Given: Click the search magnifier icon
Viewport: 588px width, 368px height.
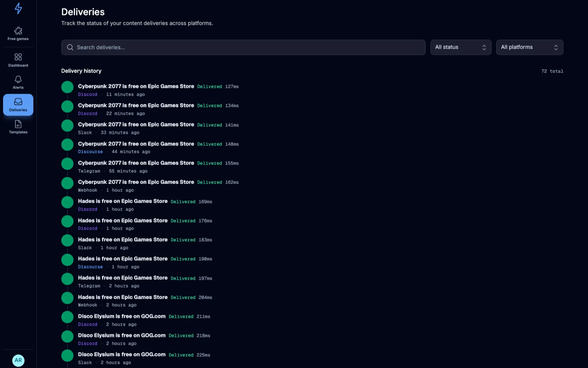Looking at the screenshot, I should tap(70, 47).
